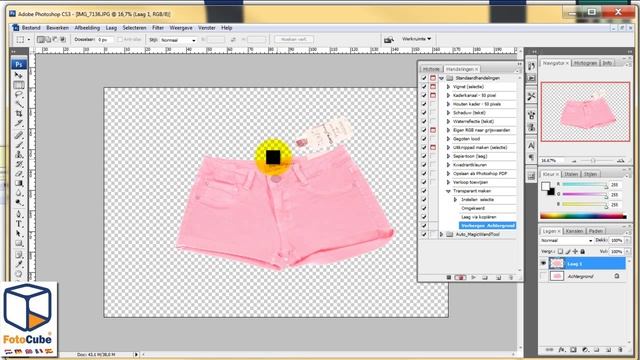Open the Werkruimte dropdown
This screenshot has height=360, width=640.
click(x=416, y=39)
